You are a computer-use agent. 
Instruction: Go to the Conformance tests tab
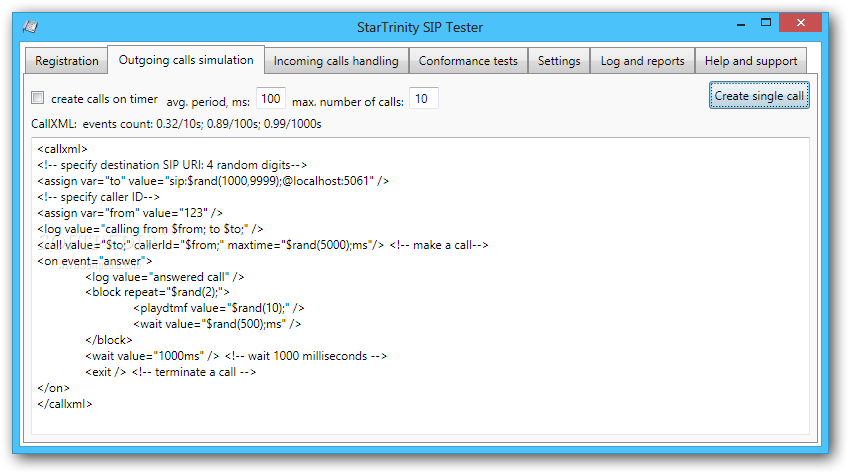(x=468, y=61)
